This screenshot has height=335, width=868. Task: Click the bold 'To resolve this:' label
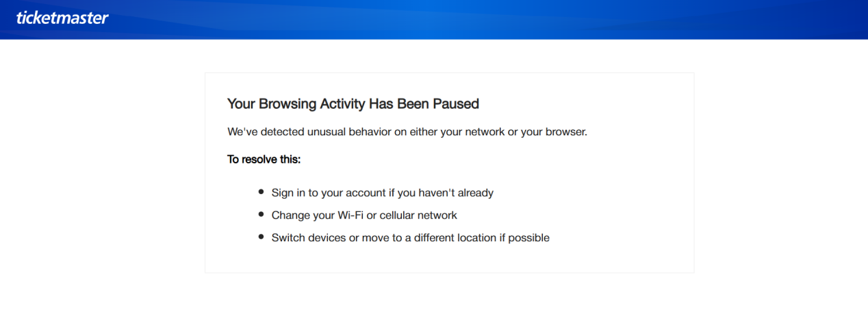pos(264,159)
